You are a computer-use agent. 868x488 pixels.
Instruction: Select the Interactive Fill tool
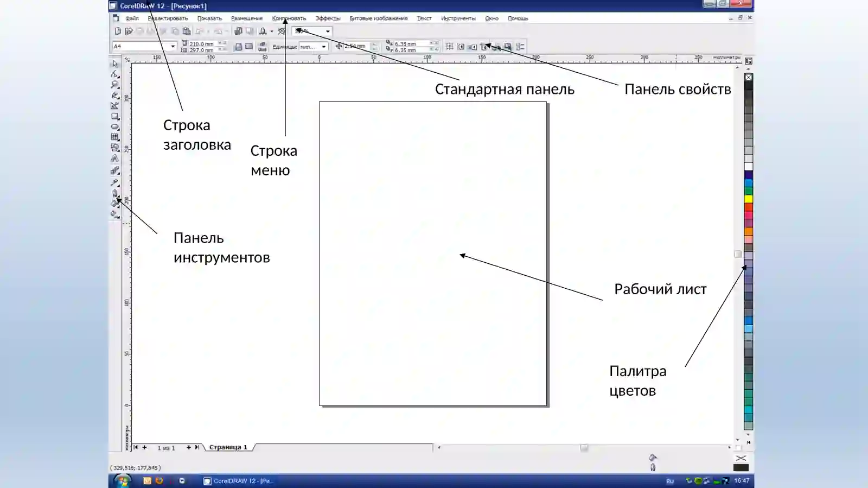[115, 214]
